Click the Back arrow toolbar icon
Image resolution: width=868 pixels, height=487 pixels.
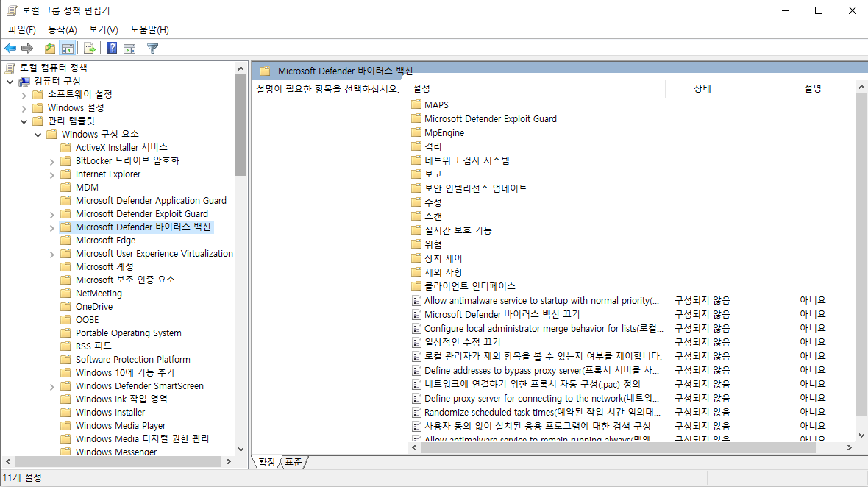tap(10, 48)
